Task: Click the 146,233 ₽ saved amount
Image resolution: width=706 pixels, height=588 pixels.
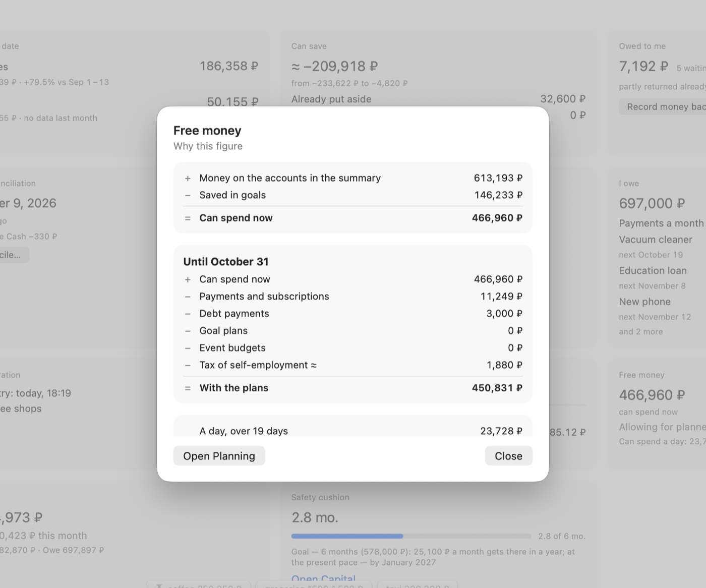Action: click(498, 195)
